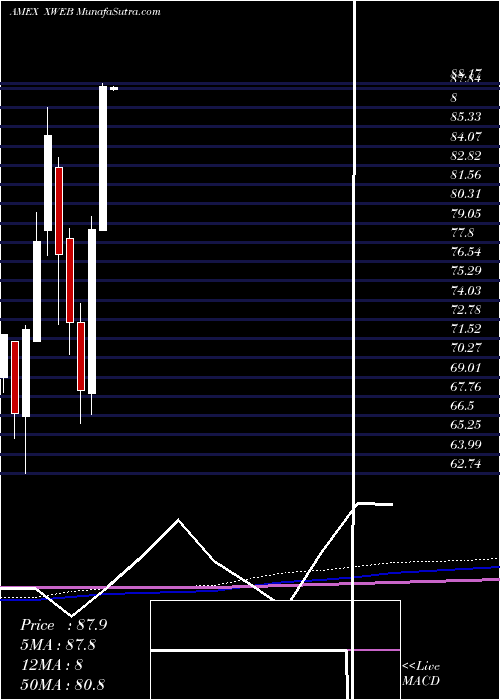
Task: Pick the 80.31 price axis value
Action: (x=466, y=194)
